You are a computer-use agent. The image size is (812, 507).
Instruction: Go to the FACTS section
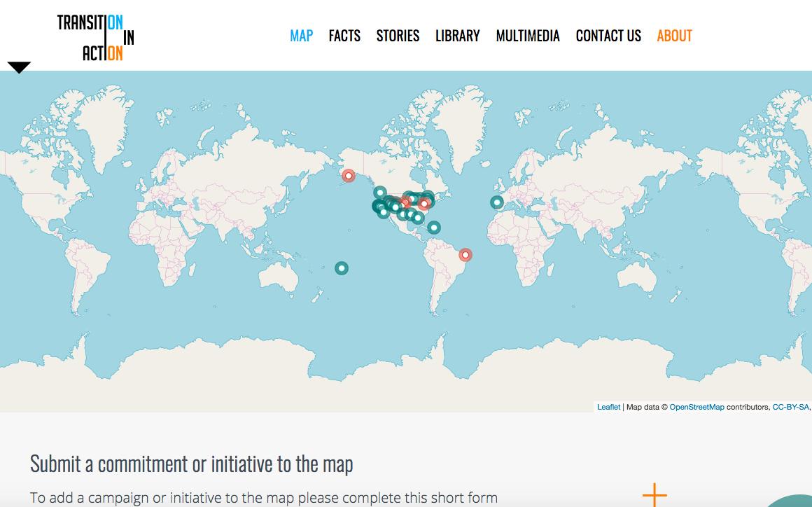coord(344,36)
